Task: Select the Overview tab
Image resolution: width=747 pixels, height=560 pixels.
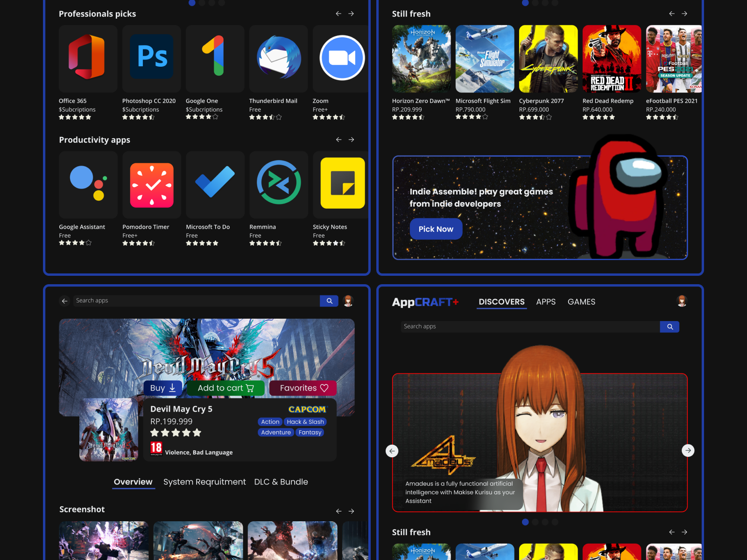Action: pos(133,482)
